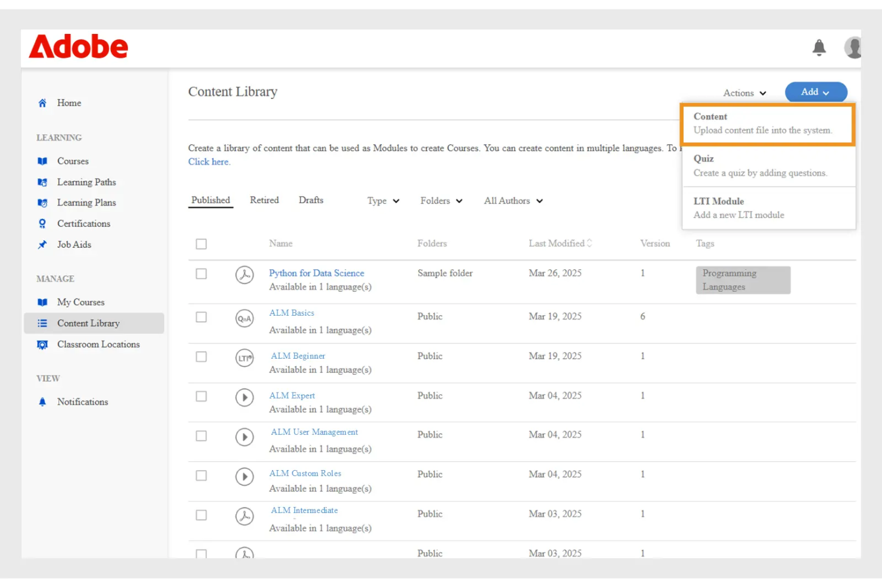Viewport: 882px width, 588px height.
Task: Select the Certifications icon
Action: coord(42,223)
